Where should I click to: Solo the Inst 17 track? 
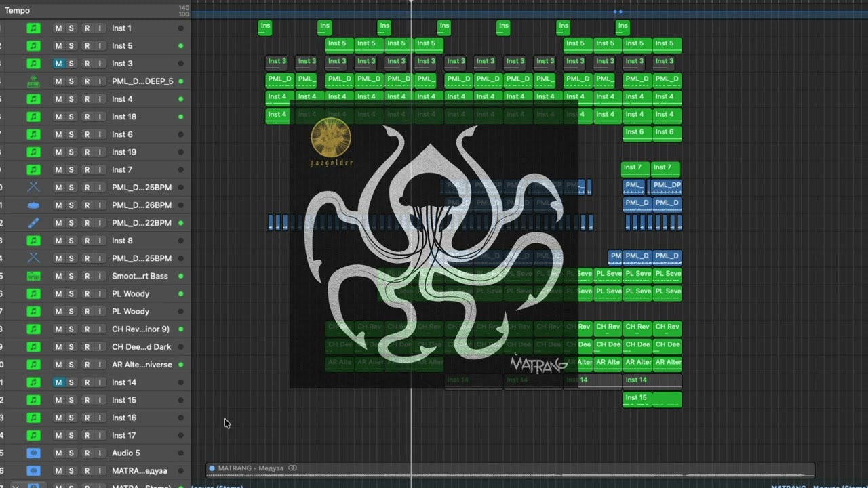(71, 436)
